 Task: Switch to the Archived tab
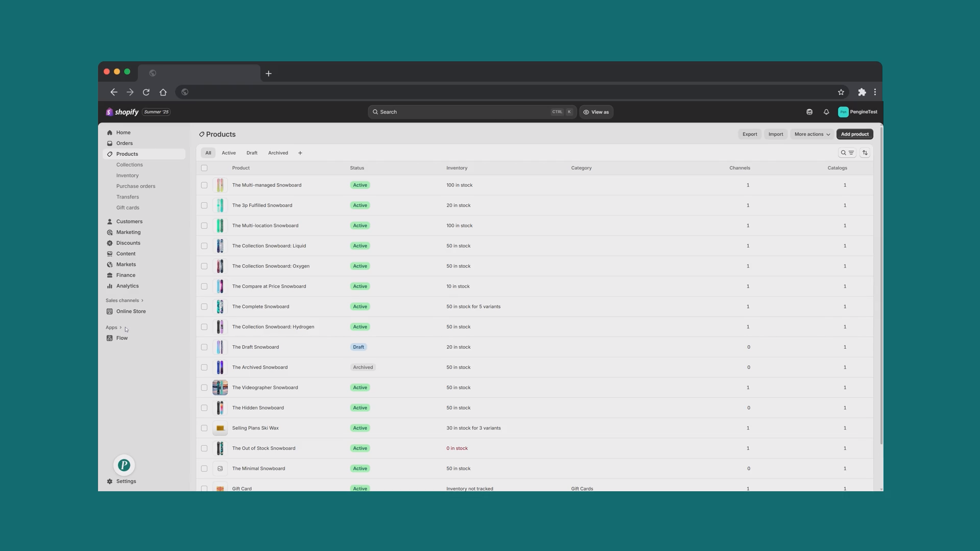278,153
